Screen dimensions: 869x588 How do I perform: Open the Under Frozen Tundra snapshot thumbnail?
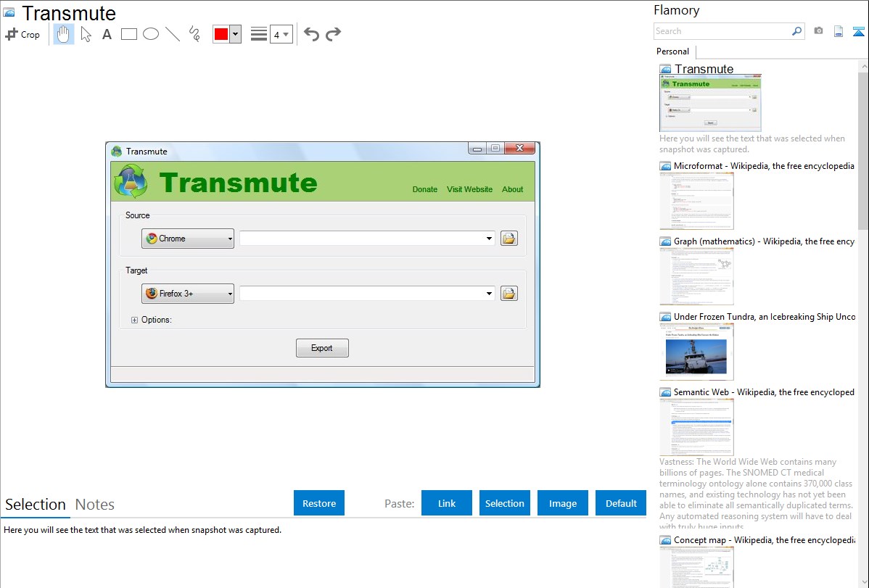click(696, 352)
